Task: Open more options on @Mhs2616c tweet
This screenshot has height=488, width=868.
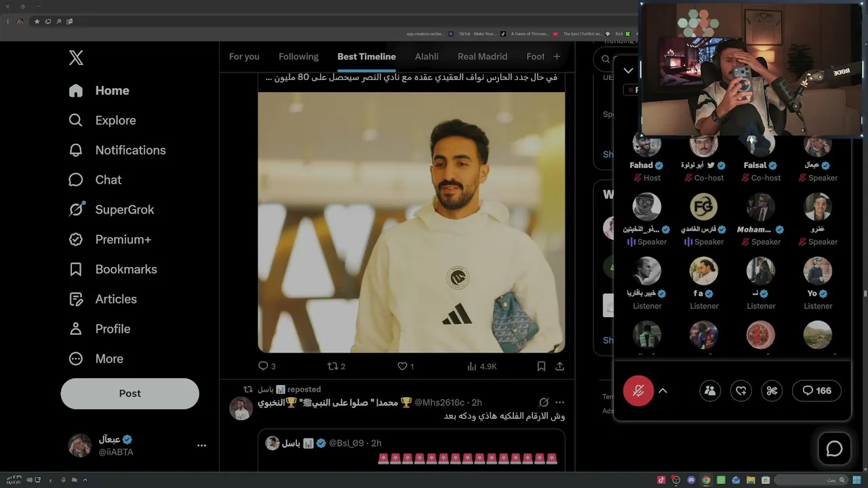Action: 559,403
